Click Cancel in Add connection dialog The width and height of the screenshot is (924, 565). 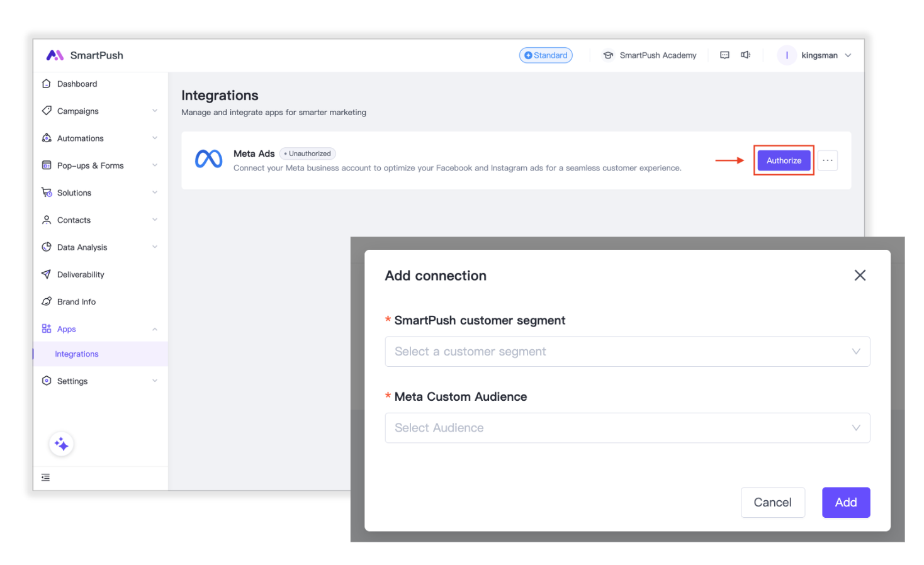tap(772, 502)
